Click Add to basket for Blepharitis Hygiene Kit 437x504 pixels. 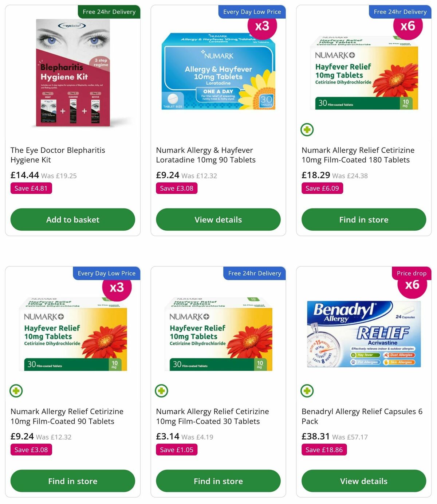[72, 219]
